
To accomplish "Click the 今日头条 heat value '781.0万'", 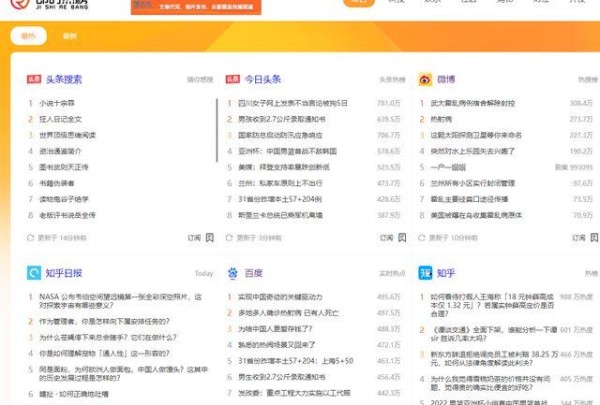I will click(x=389, y=103).
